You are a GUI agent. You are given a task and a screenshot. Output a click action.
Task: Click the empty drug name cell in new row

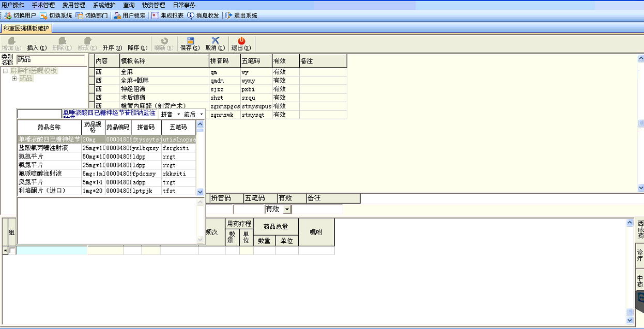coord(52,250)
